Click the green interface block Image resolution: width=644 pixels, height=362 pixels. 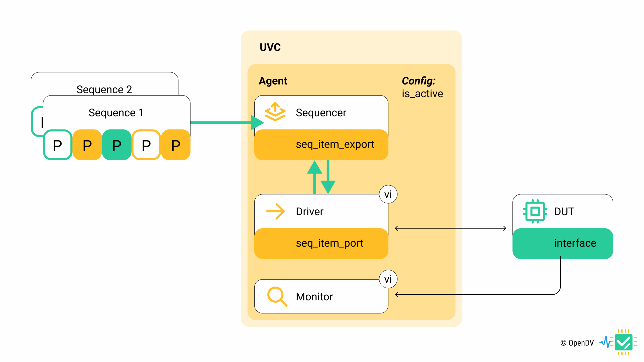(562, 243)
